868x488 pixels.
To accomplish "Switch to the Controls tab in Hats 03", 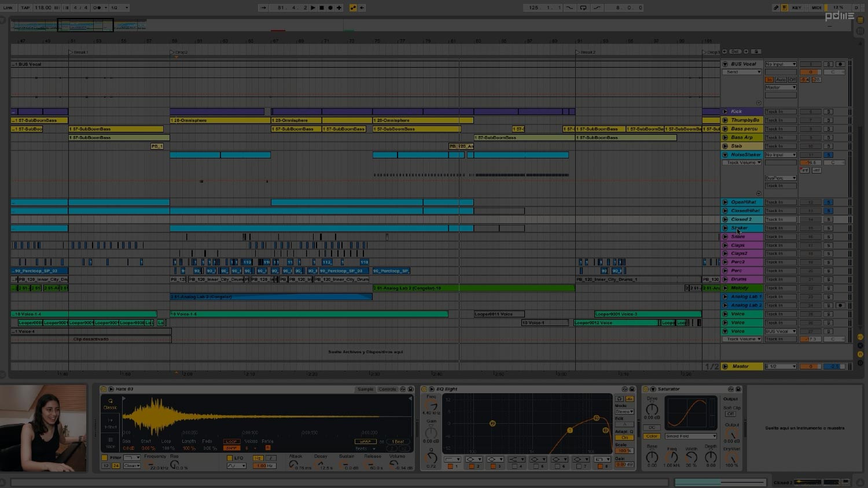I will tap(387, 389).
